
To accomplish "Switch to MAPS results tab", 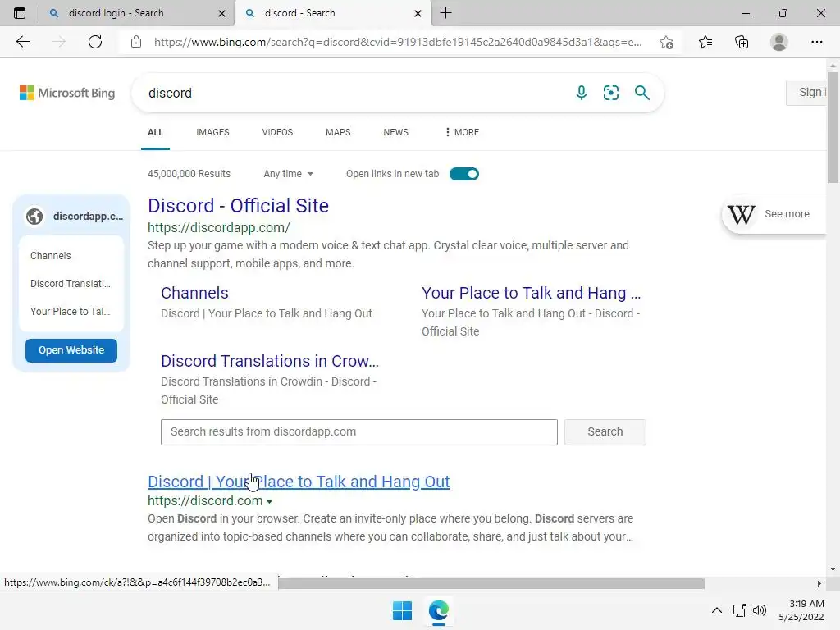I will pos(338,132).
